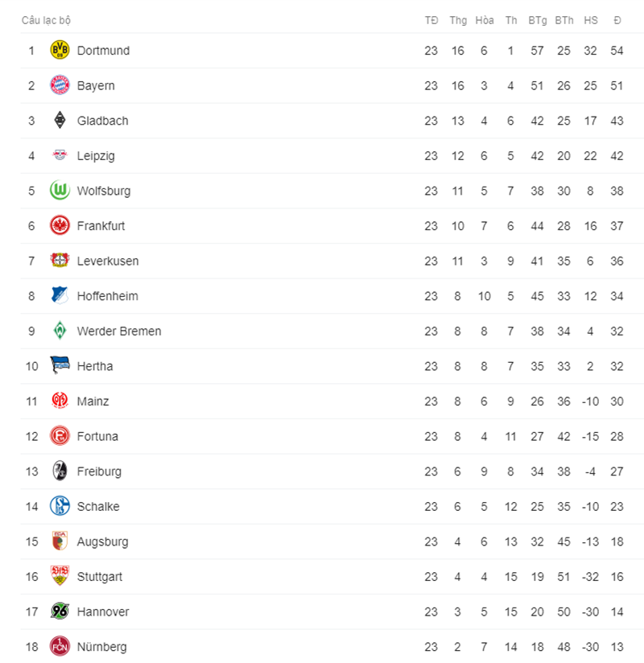The width and height of the screenshot is (644, 663).
Task: Click the Thg wins column header
Action: 458,20
